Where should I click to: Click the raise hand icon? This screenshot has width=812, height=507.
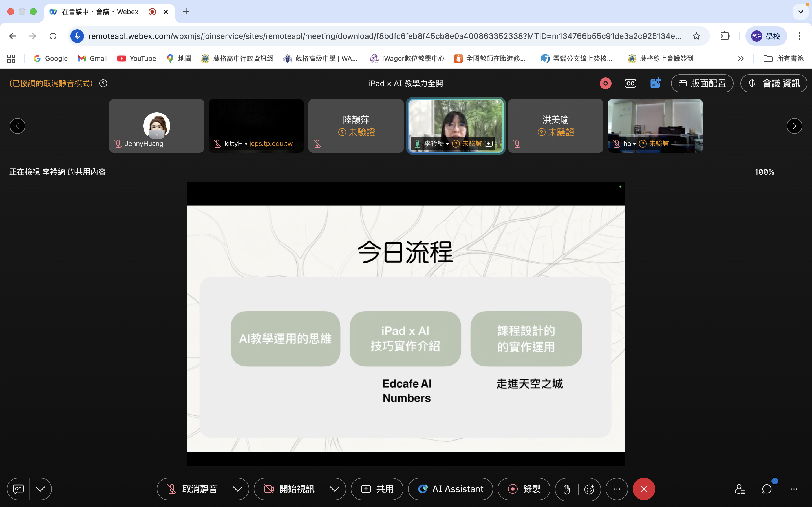pos(567,489)
